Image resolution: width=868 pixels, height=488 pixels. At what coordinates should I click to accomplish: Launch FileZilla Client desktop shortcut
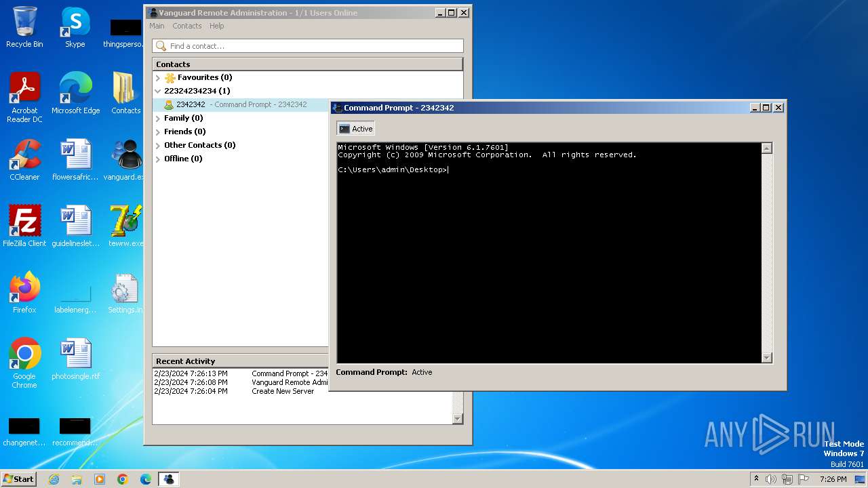click(x=24, y=226)
